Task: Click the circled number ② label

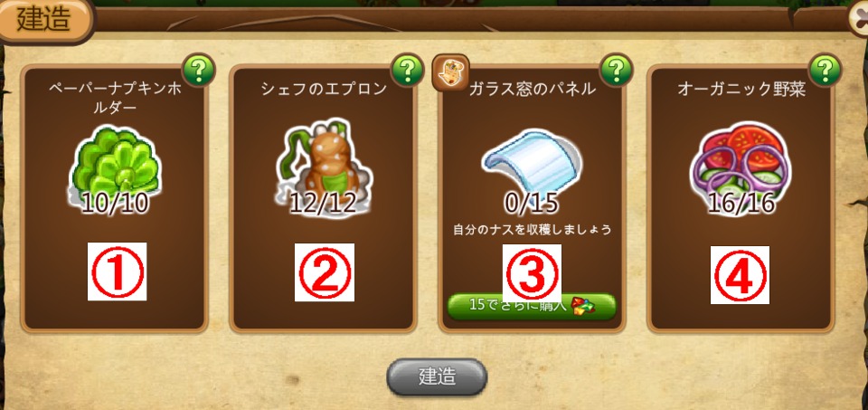Action: (325, 272)
